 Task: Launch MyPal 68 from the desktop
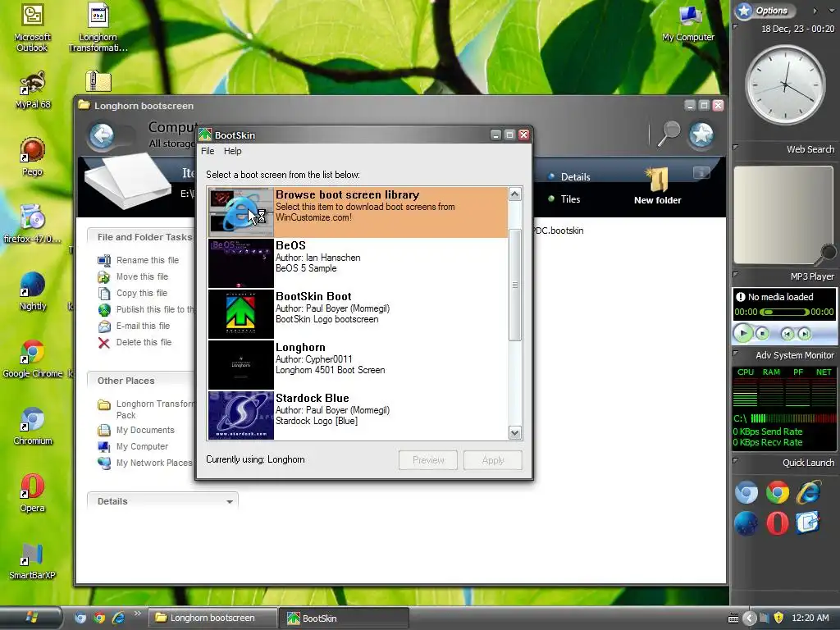tap(32, 89)
